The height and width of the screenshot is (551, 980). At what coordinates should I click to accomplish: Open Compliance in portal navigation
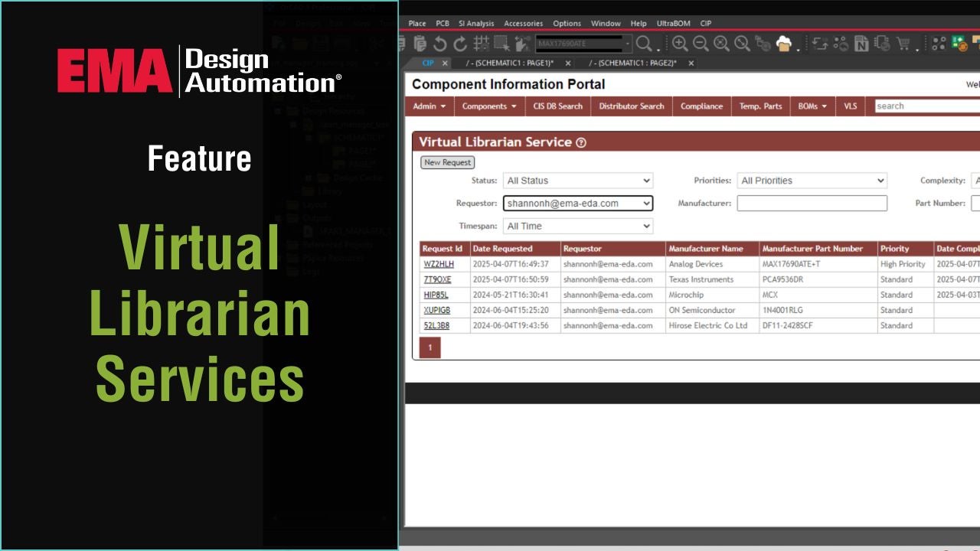[701, 106]
